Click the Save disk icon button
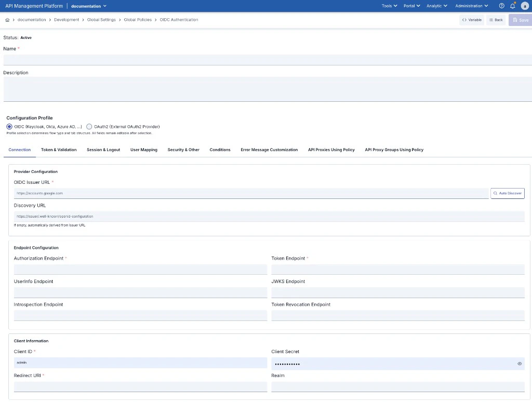This screenshot has width=532, height=402. coord(514,20)
